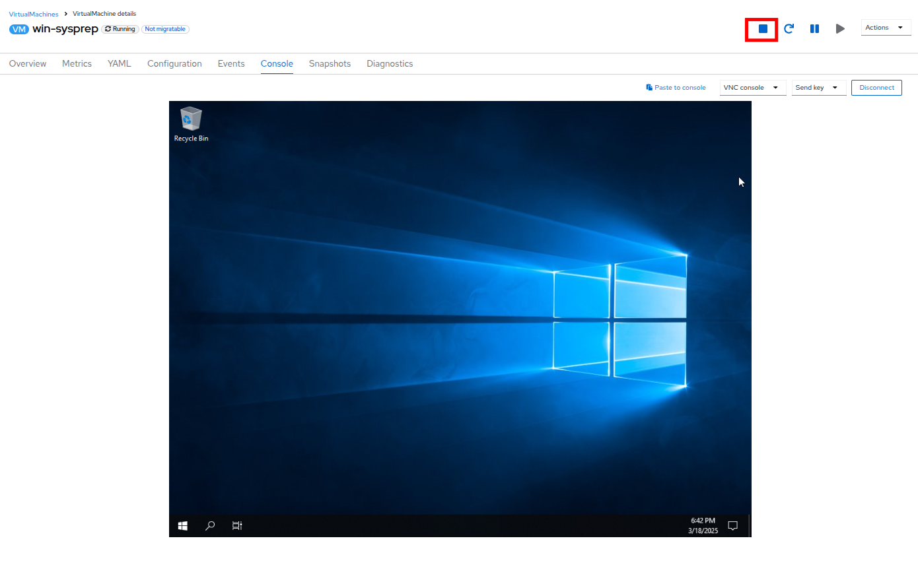Switch to the Overview tab

click(x=28, y=64)
